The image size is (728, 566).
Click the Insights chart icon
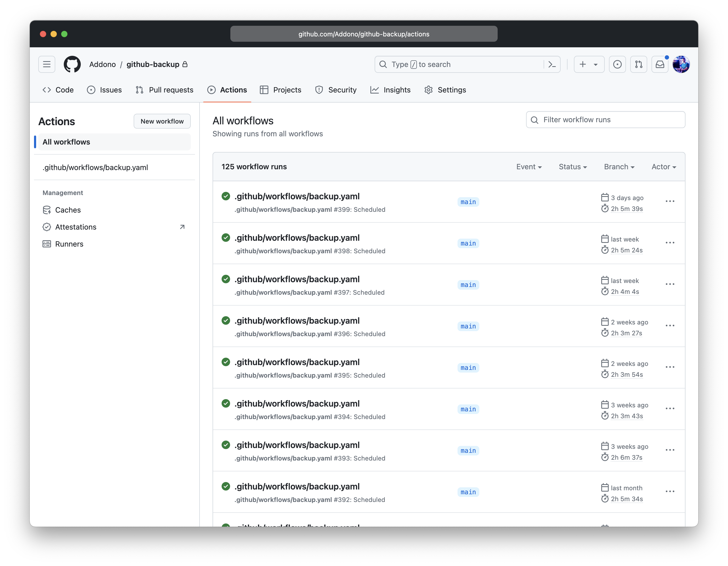point(376,90)
